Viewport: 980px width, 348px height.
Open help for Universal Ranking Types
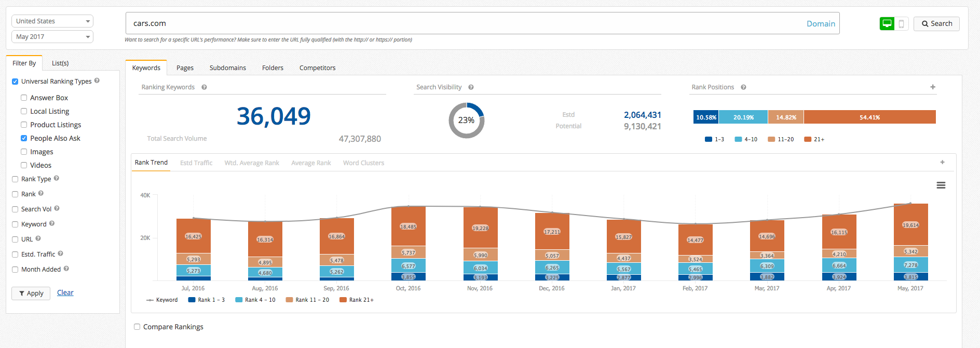[97, 81]
